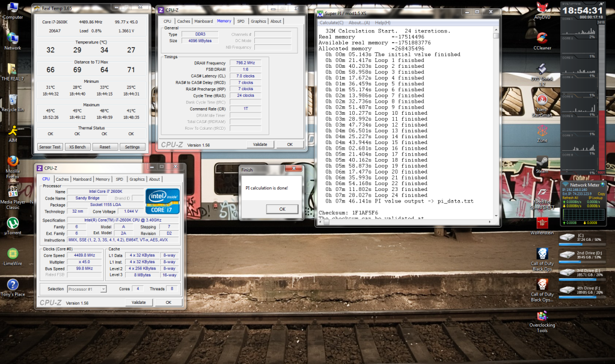The image size is (615, 364).
Task: Click the Intel Core i7 logo in CPU-Z
Action: [x=162, y=201]
